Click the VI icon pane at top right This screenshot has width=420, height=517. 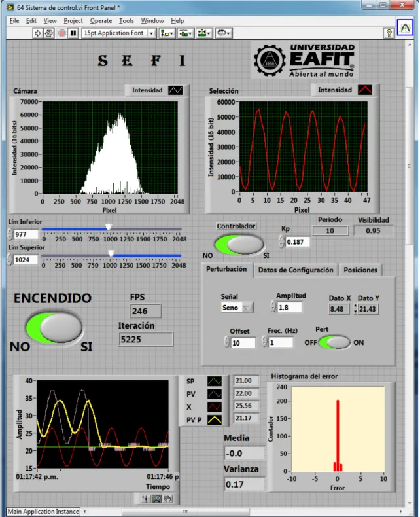[x=405, y=28]
